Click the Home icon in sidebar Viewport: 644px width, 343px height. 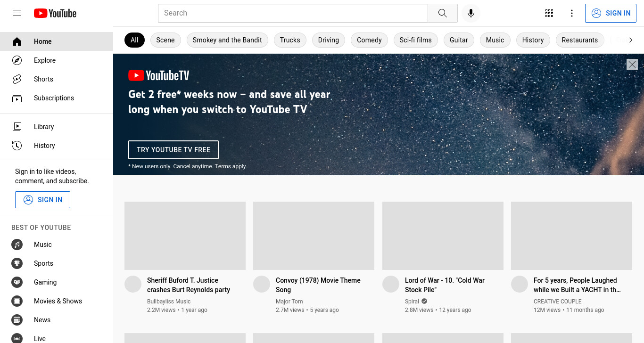tap(17, 41)
